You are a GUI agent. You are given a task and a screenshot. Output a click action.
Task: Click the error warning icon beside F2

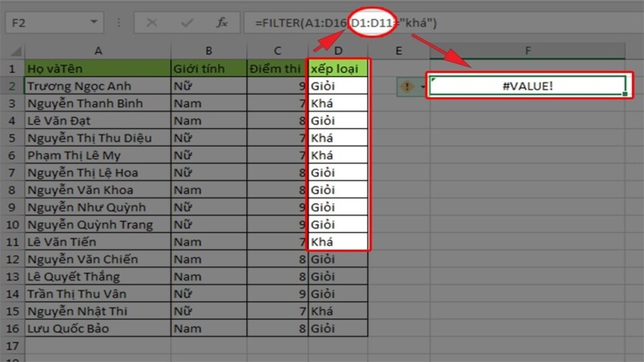pyautogui.click(x=407, y=86)
